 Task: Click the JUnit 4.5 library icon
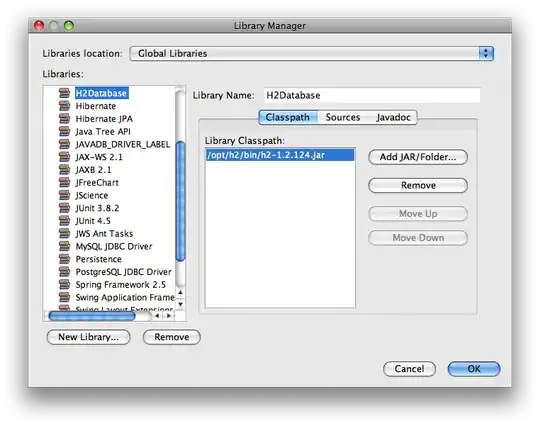[x=64, y=220]
